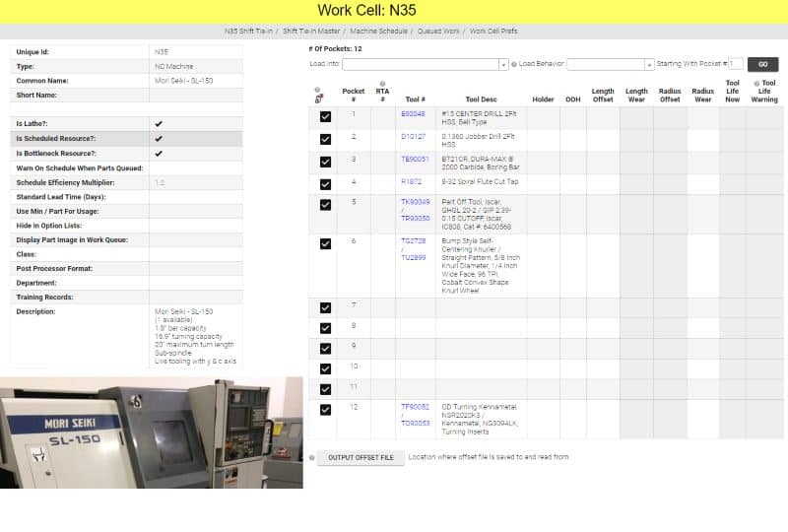Go to Shift Tie-In Master
This screenshot has width=788, height=532.
311,32
